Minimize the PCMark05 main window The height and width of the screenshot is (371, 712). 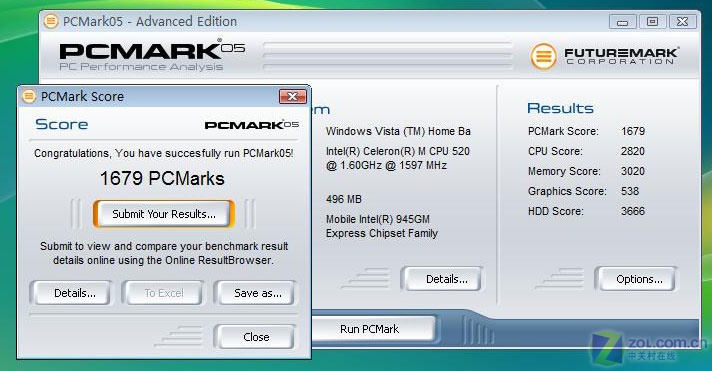click(x=623, y=21)
